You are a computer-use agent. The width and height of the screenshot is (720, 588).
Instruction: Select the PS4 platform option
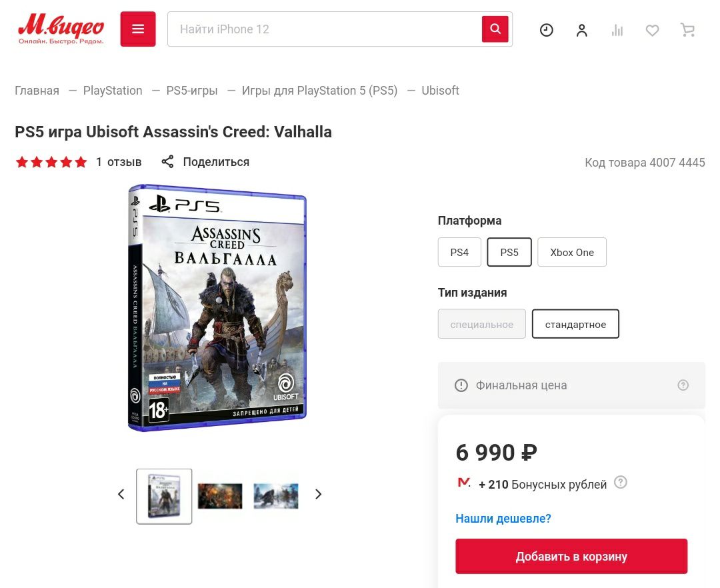point(459,252)
